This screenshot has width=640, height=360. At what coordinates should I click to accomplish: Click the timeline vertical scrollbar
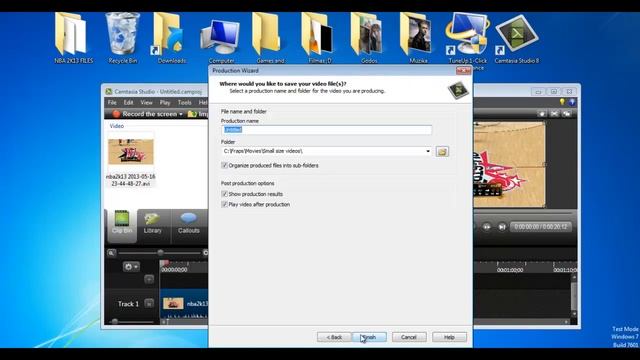click(574, 296)
